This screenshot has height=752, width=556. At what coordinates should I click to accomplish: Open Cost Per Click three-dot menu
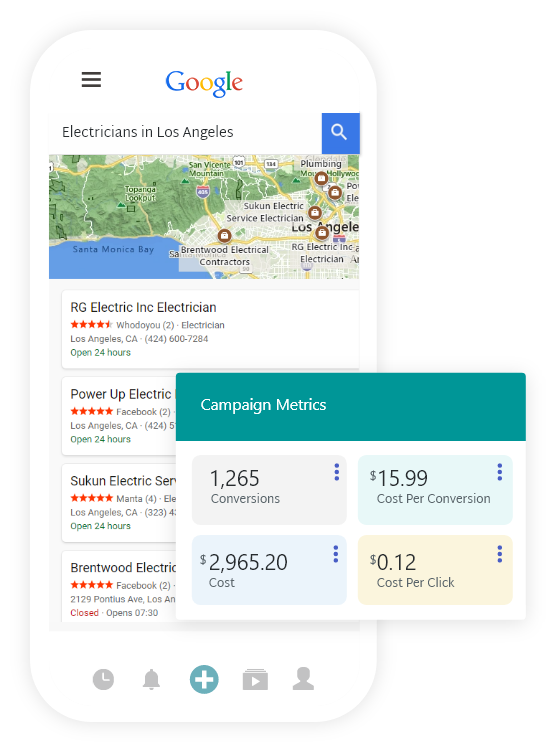pyautogui.click(x=499, y=554)
